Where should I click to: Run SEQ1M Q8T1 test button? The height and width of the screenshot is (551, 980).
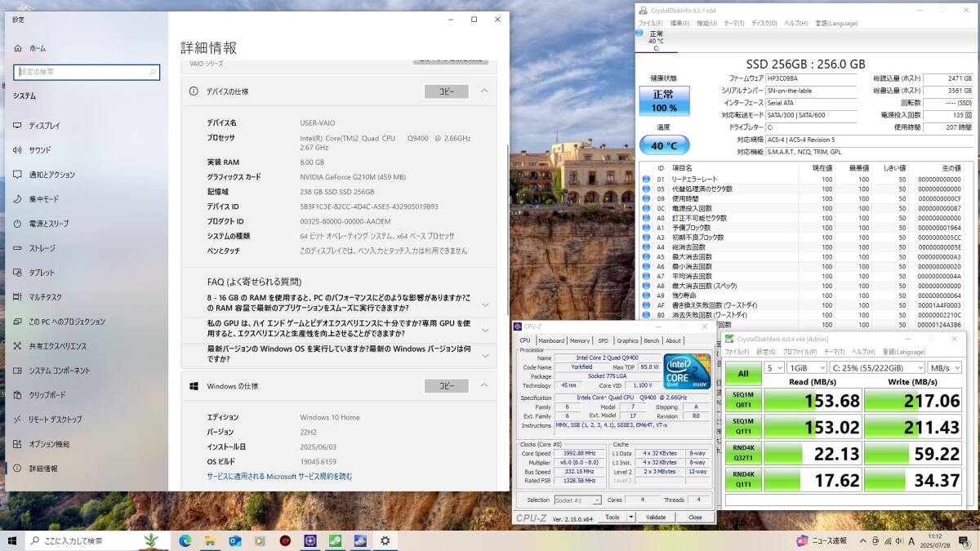[743, 400]
